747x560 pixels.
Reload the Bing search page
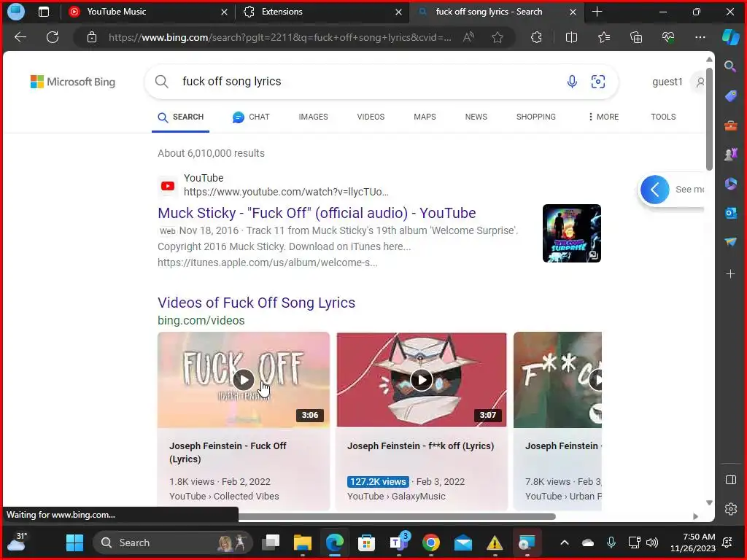[53, 37]
